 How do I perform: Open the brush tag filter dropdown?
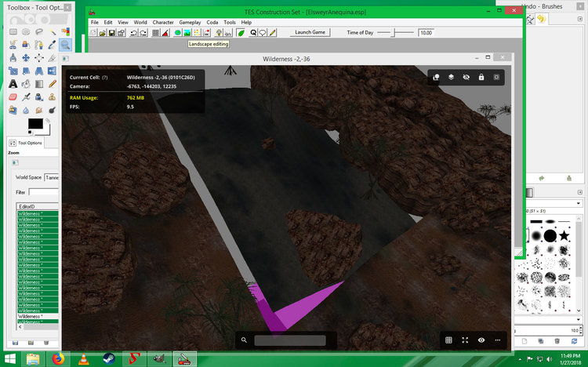[579, 203]
